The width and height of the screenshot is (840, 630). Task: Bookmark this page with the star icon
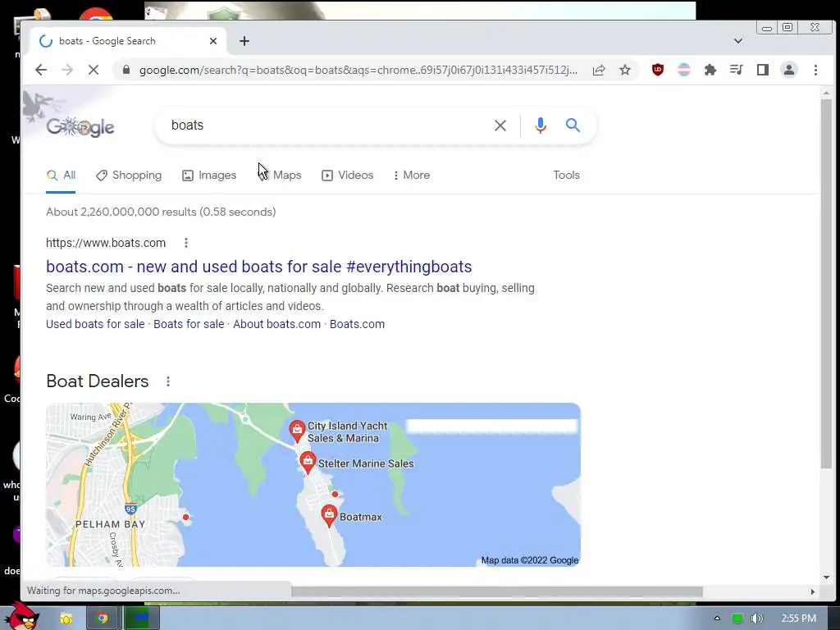click(x=624, y=70)
